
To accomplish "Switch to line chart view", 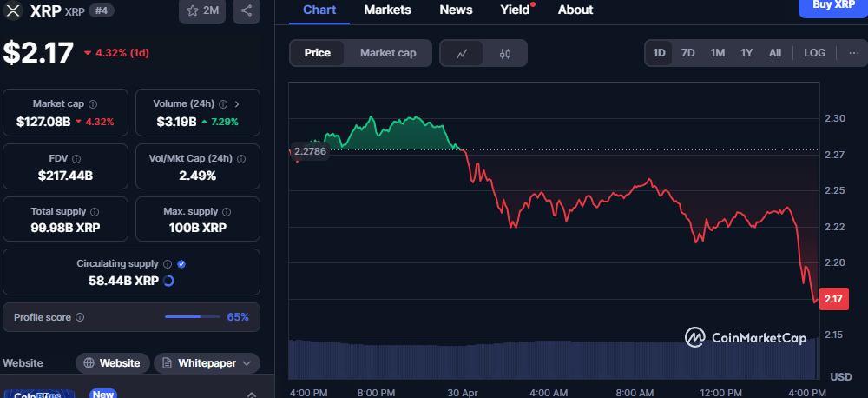I will tap(462, 53).
